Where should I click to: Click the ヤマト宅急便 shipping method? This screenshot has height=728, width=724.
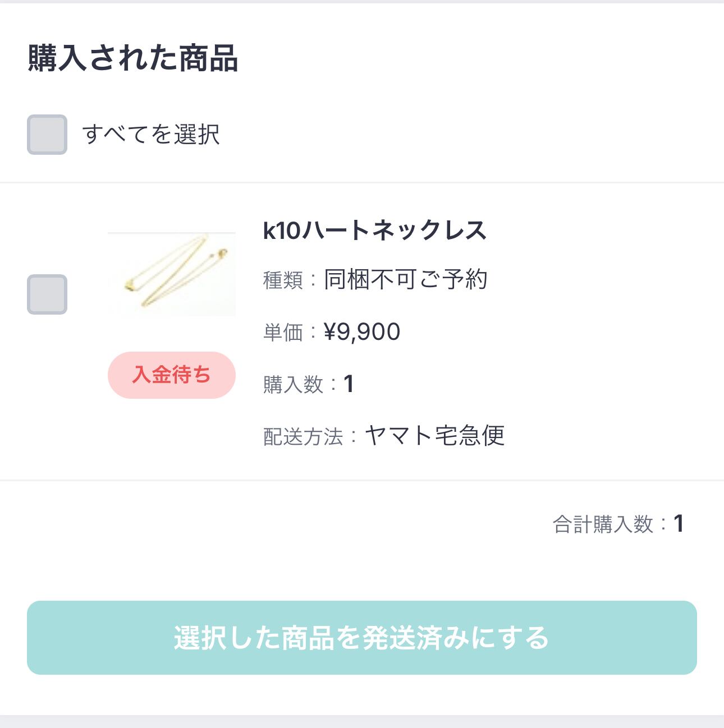[x=435, y=436]
